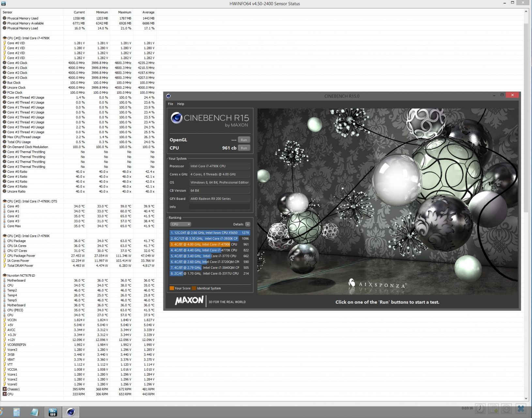Click the Chassis1 fan sensor icon
Image resolution: width=532 pixels, height=418 pixels.
click(5, 389)
